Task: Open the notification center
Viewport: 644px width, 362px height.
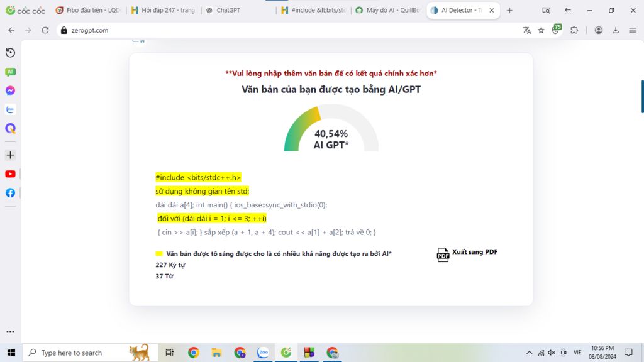Action: (x=628, y=353)
